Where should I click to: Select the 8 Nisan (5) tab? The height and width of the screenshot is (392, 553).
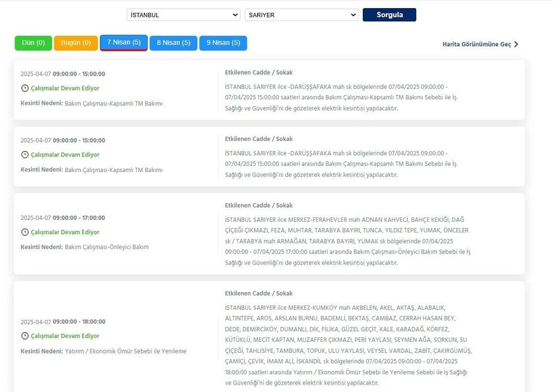[173, 43]
